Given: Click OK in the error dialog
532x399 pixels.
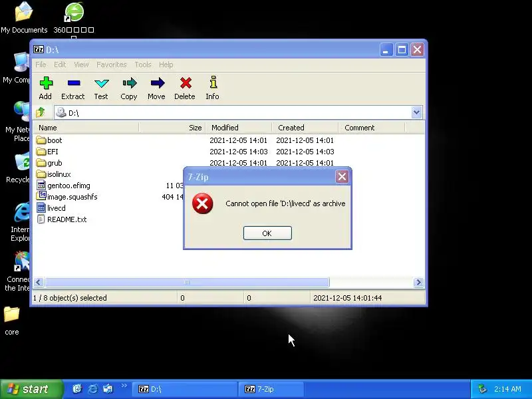Looking at the screenshot, I should click(267, 233).
